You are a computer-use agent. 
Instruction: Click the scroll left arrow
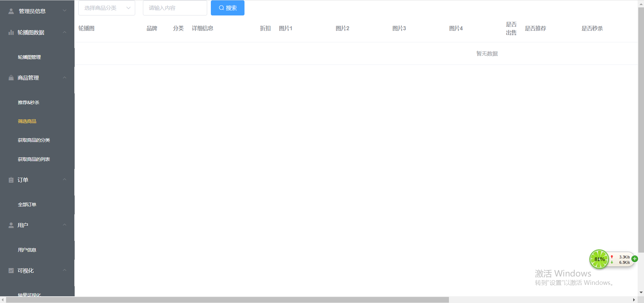click(3, 300)
